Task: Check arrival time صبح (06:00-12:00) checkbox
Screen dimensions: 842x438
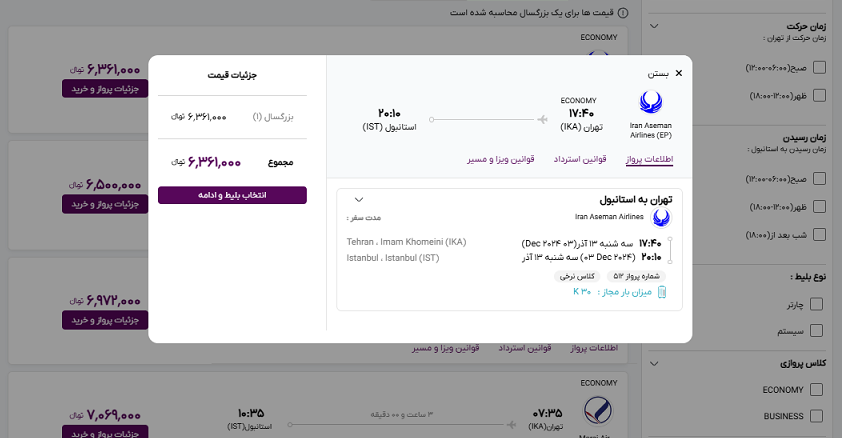Action: (819, 179)
